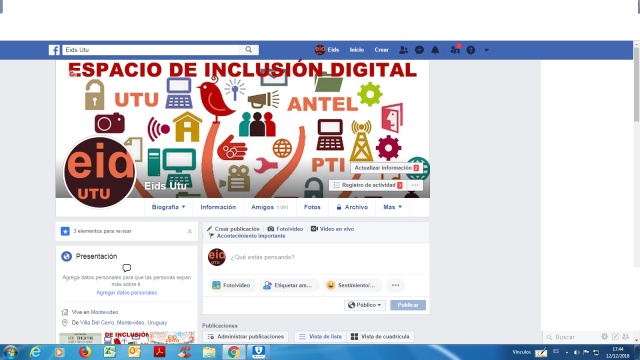This screenshot has height=360, width=640.
Task: Open the Público audience selector
Action: pyautogui.click(x=364, y=305)
